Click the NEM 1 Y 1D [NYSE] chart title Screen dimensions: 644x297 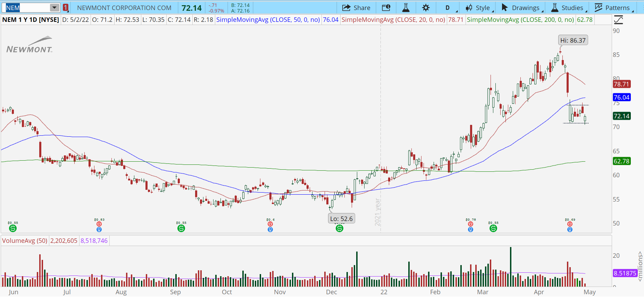pyautogui.click(x=31, y=20)
